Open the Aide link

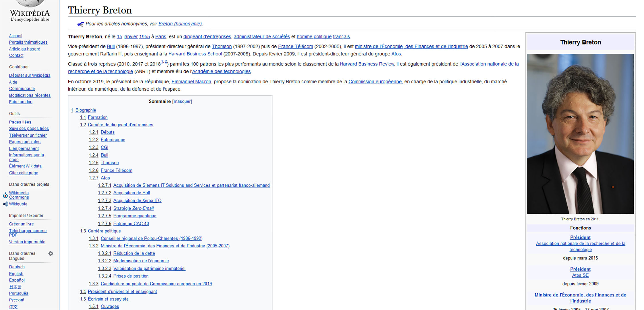(13, 82)
